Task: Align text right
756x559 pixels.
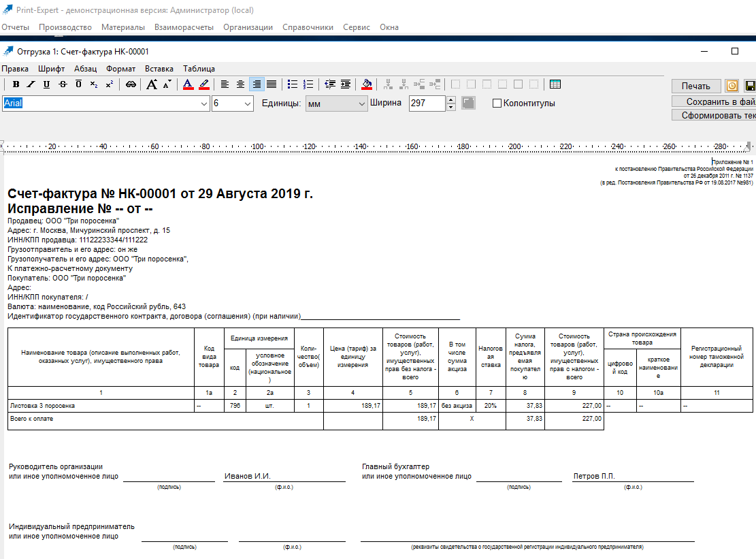Action: click(257, 84)
